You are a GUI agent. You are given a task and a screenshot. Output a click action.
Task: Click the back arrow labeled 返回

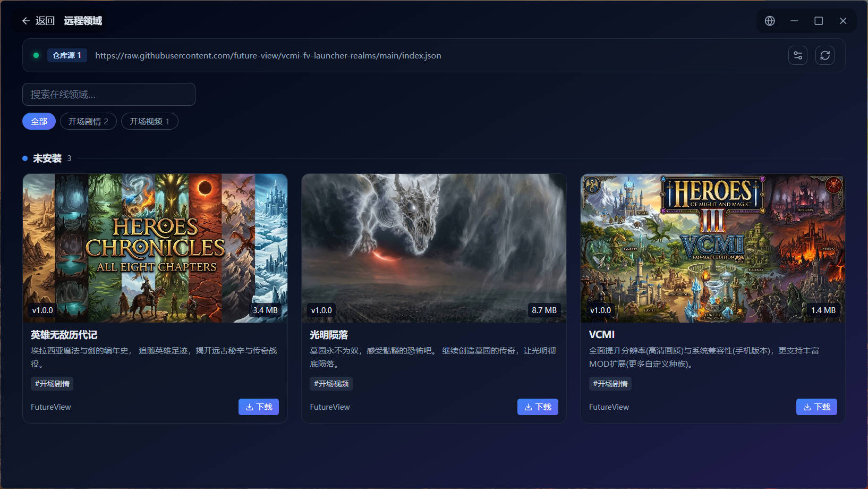pos(38,21)
